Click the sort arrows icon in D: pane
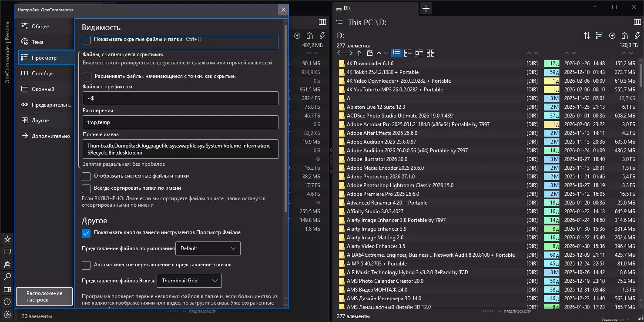The width and height of the screenshot is (644, 322). 587,36
